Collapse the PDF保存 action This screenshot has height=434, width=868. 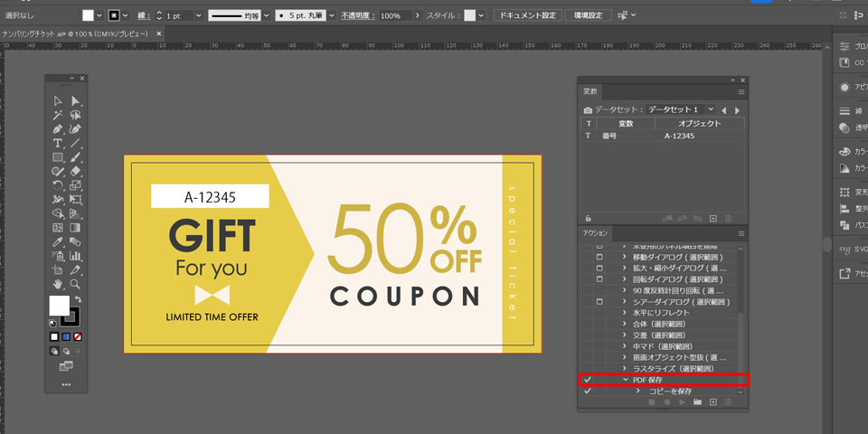pos(625,380)
